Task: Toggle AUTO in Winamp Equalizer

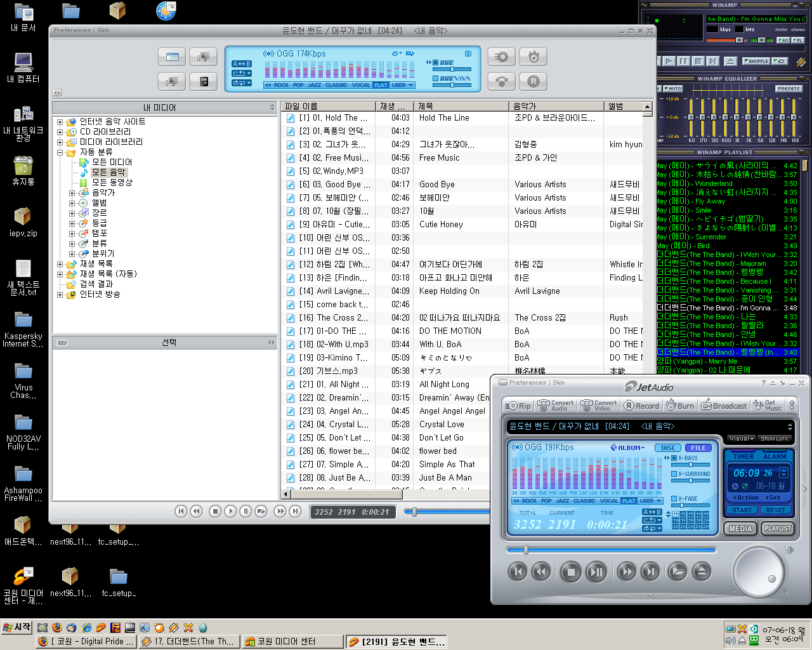Action: tap(673, 89)
